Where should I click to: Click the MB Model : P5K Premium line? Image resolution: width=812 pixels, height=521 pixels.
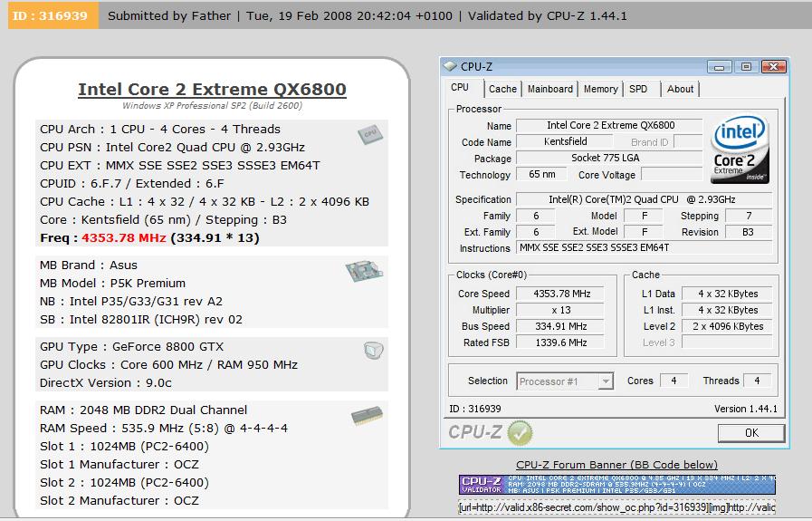[x=113, y=283]
